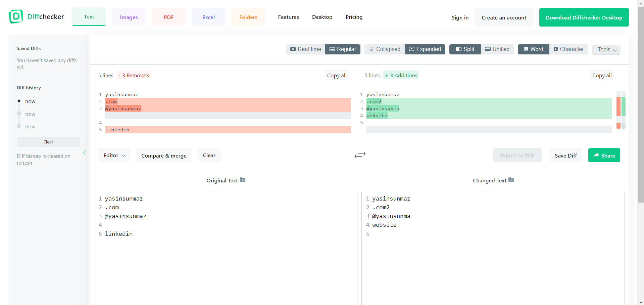Clear the diff history in sidebar
Image resolution: width=644 pixels, height=305 pixels.
tap(48, 142)
